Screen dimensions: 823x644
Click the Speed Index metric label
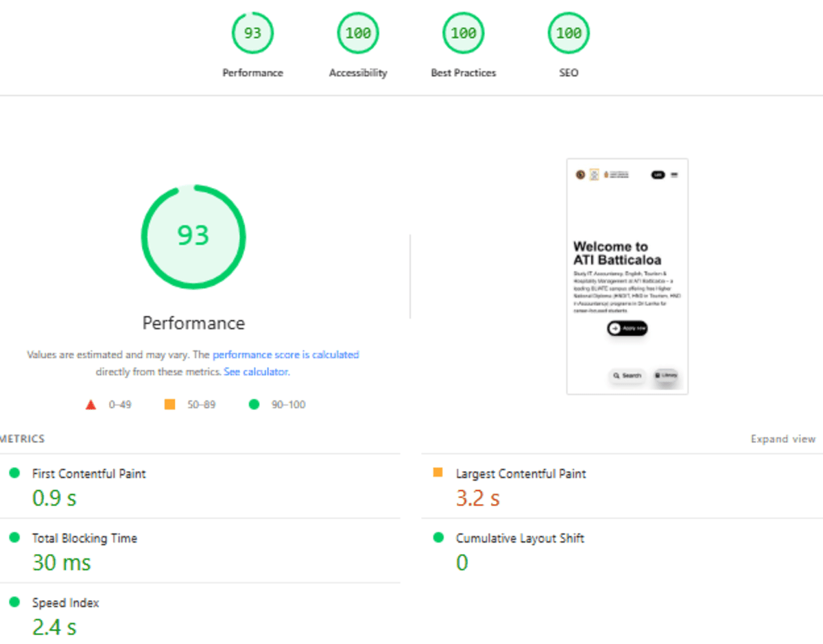click(65, 603)
